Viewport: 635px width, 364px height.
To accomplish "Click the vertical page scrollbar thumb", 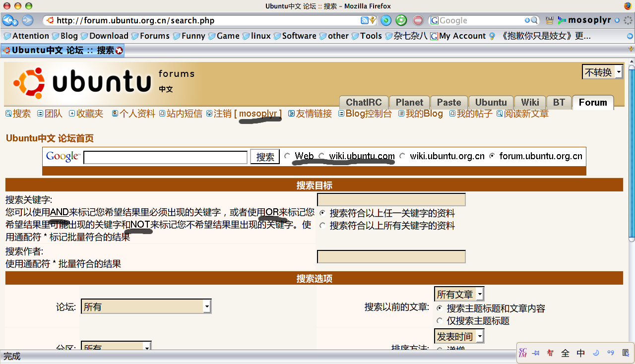I will click(631, 154).
